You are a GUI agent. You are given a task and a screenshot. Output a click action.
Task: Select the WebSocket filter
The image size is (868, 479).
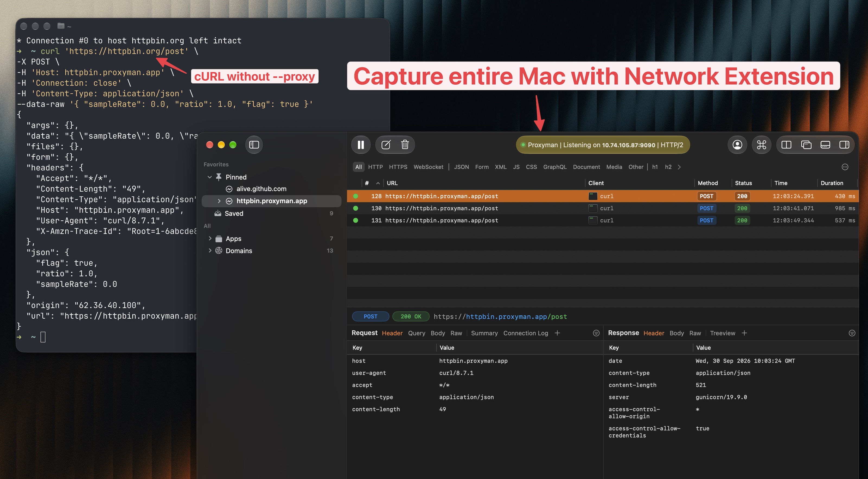click(428, 167)
